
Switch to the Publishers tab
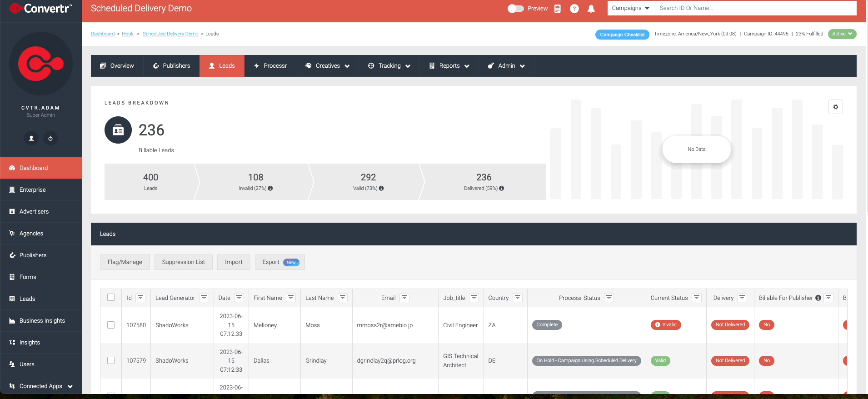[x=171, y=66]
